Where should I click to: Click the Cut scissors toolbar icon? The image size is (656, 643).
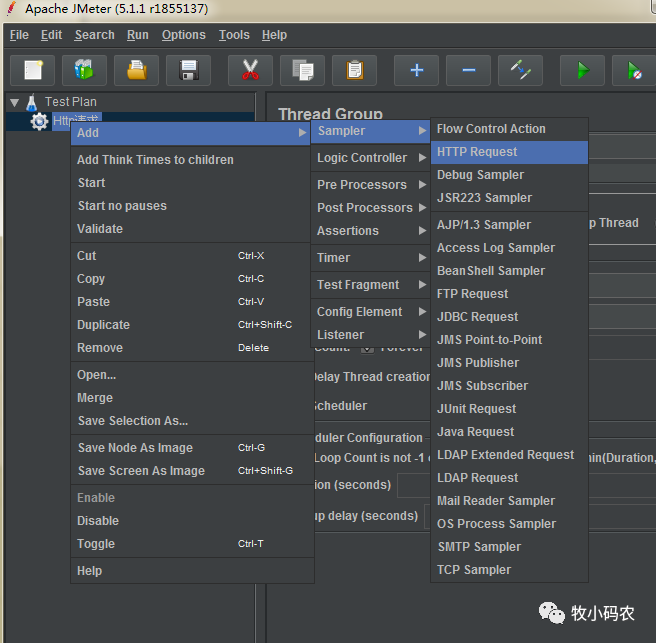250,70
